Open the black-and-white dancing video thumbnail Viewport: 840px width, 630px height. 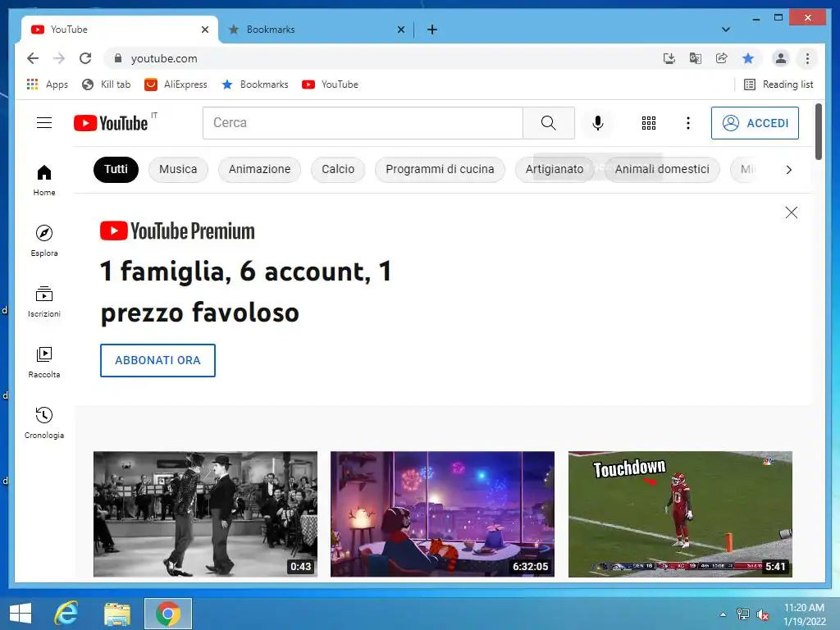pyautogui.click(x=205, y=514)
